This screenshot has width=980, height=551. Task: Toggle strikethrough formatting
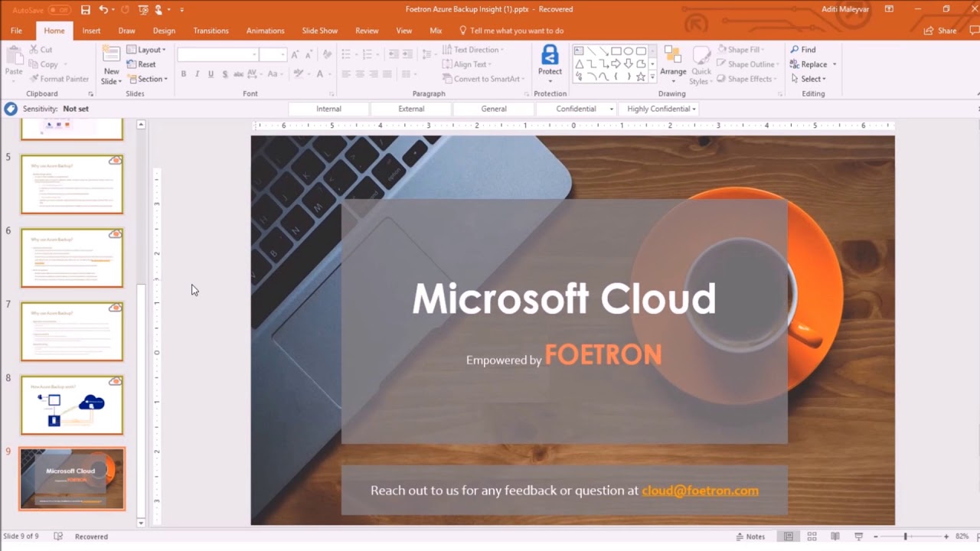238,74
